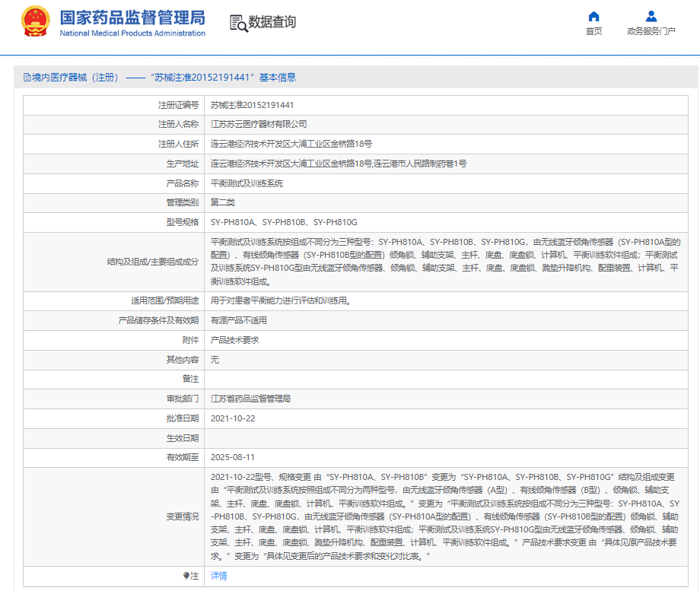Select the expiry date 2025-08-11 cell
Screen dimensions: 700x591
coord(233,458)
